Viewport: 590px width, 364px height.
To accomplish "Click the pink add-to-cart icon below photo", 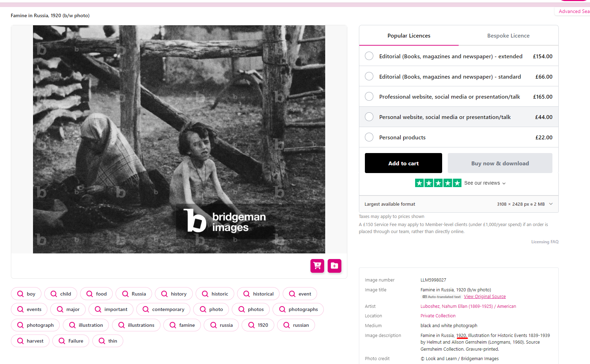I will tap(317, 266).
